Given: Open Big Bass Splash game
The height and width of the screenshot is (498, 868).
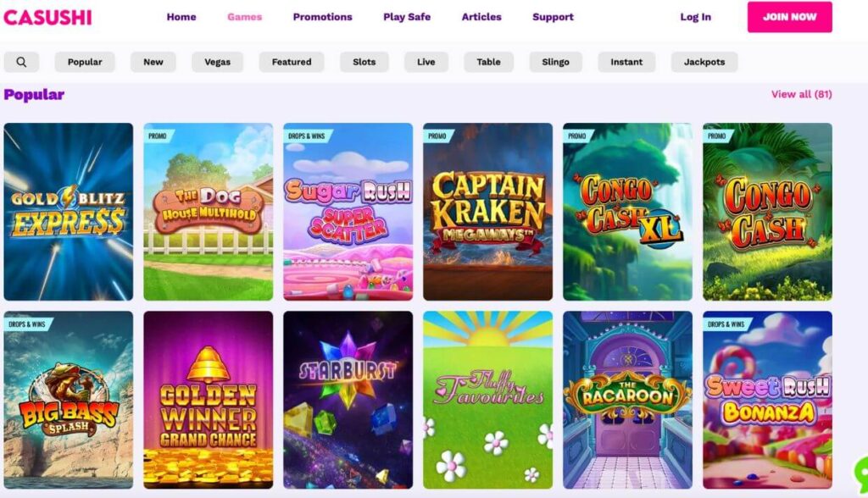Looking at the screenshot, I should 69,400.
